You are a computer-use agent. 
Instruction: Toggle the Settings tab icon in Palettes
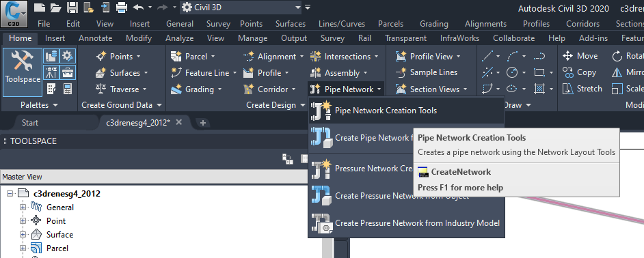[x=68, y=56]
